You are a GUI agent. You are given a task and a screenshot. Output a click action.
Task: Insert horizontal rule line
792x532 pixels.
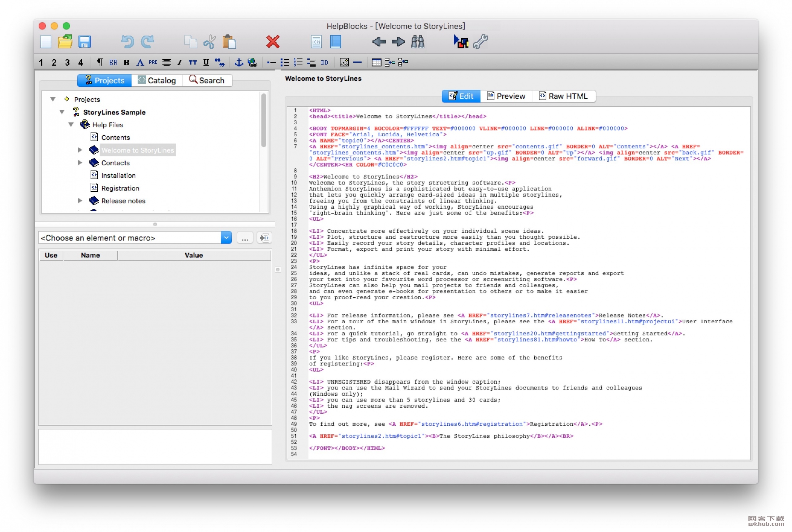pyautogui.click(x=357, y=62)
